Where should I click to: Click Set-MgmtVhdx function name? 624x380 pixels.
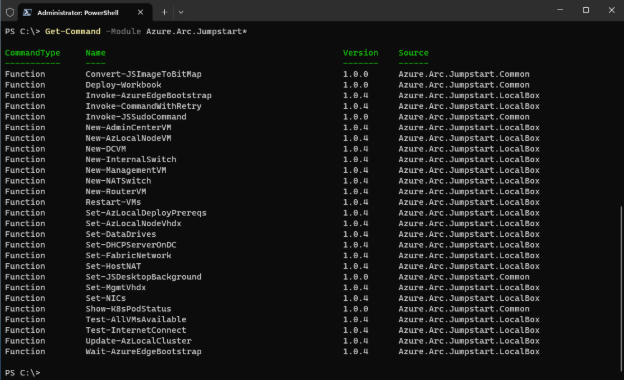pyautogui.click(x=115, y=288)
